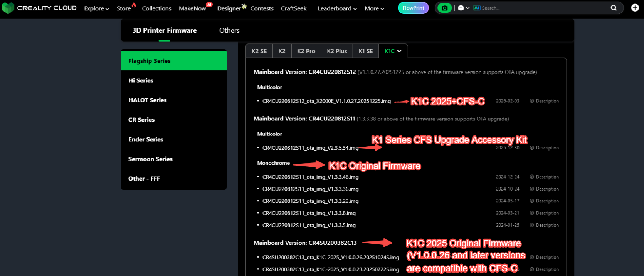Select Ender Series in the sidebar
644x276 pixels.
click(146, 139)
